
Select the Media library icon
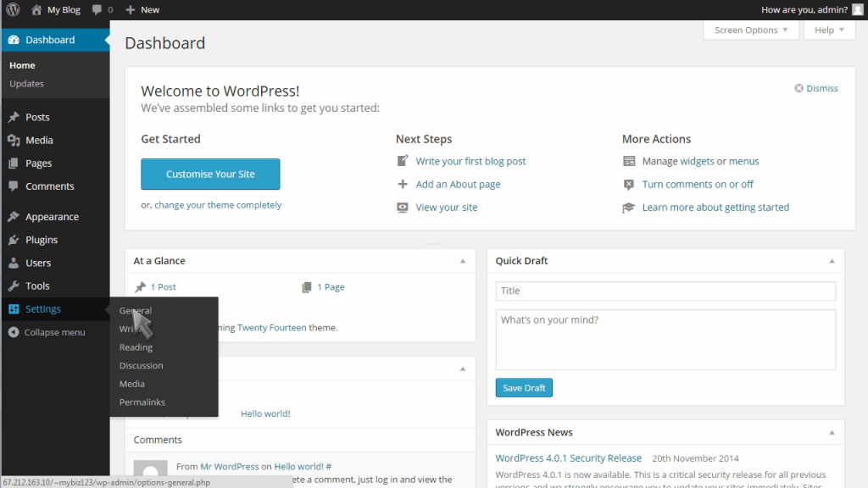pyautogui.click(x=14, y=140)
